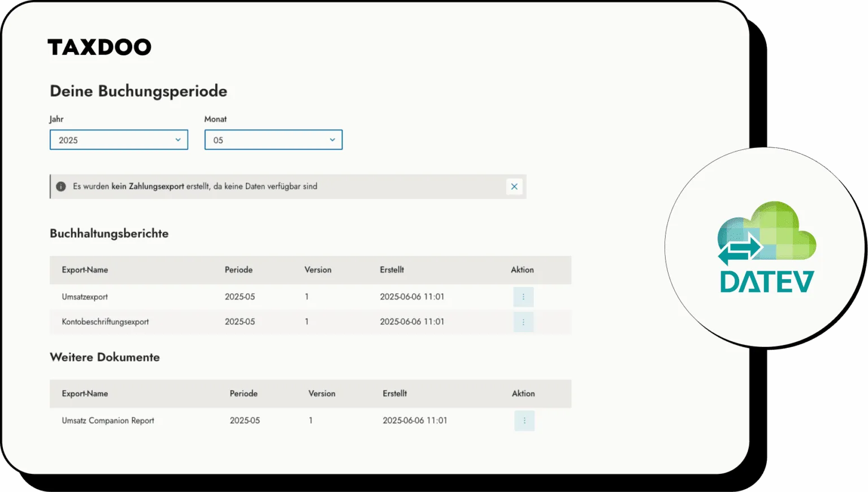This screenshot has width=868, height=492.
Task: Click Version header in Buchhaltungsberichte table
Action: 318,270
